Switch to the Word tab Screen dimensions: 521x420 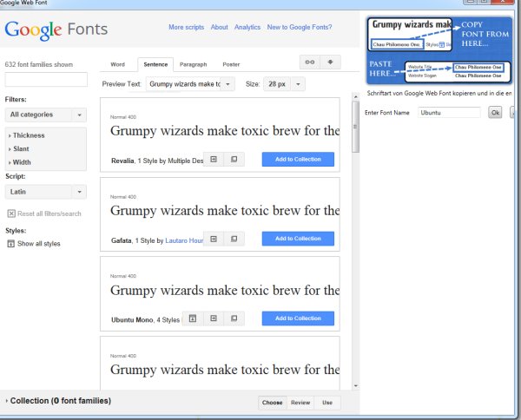pos(117,64)
